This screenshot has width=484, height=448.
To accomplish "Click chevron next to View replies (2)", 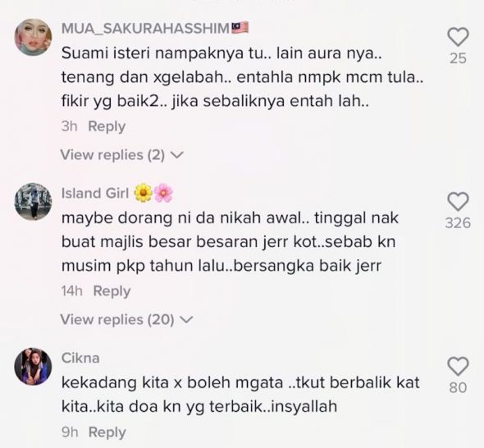I will [x=177, y=155].
